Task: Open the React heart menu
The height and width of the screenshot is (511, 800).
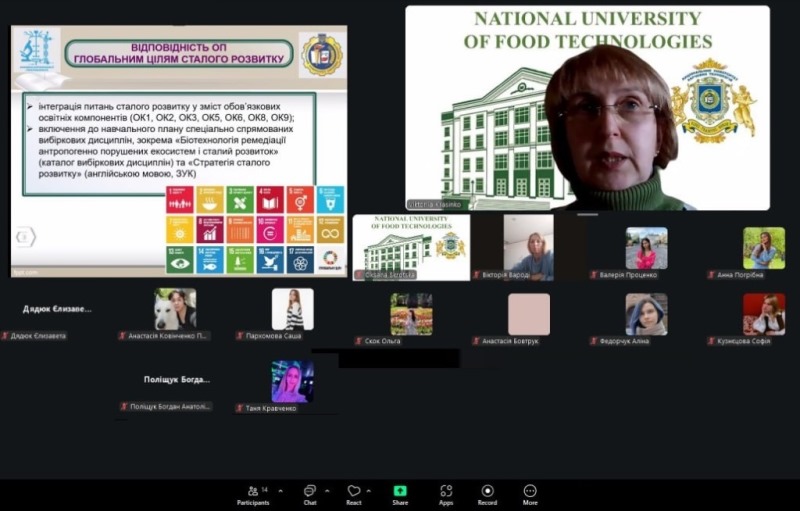Action: click(354, 495)
